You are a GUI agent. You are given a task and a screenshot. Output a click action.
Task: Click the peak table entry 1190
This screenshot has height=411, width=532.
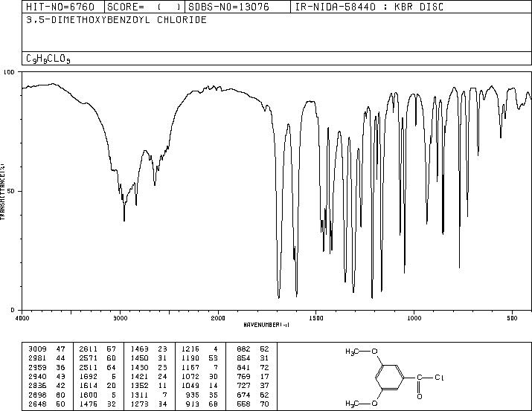pyautogui.click(x=190, y=358)
